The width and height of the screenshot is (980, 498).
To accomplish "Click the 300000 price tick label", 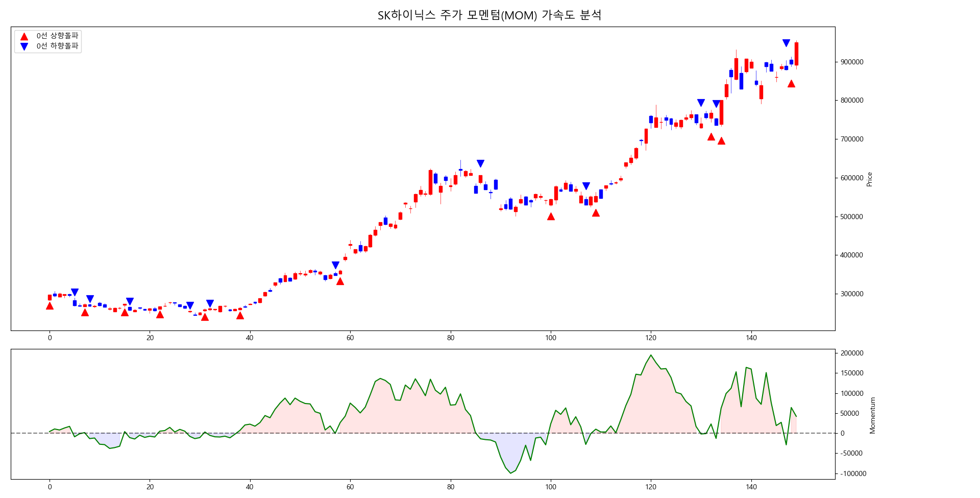I will [852, 294].
